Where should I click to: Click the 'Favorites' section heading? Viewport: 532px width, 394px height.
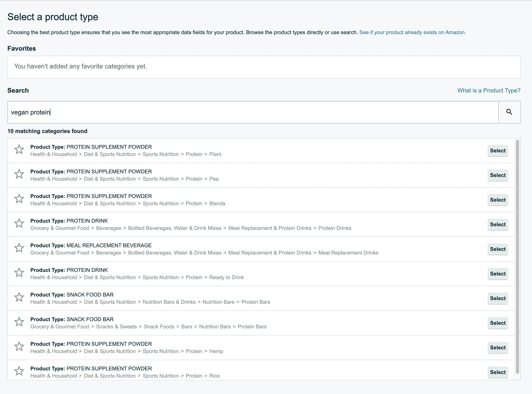22,48
